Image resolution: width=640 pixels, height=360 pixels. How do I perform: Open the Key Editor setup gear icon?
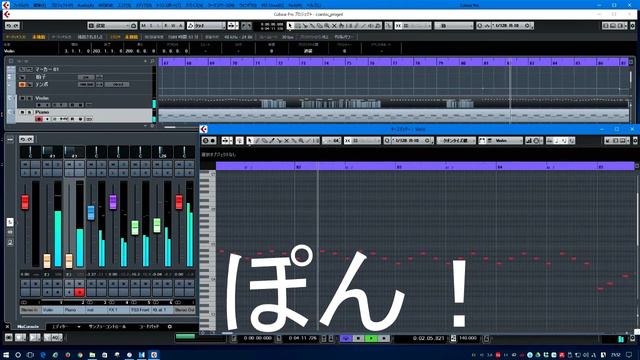(x=635, y=140)
